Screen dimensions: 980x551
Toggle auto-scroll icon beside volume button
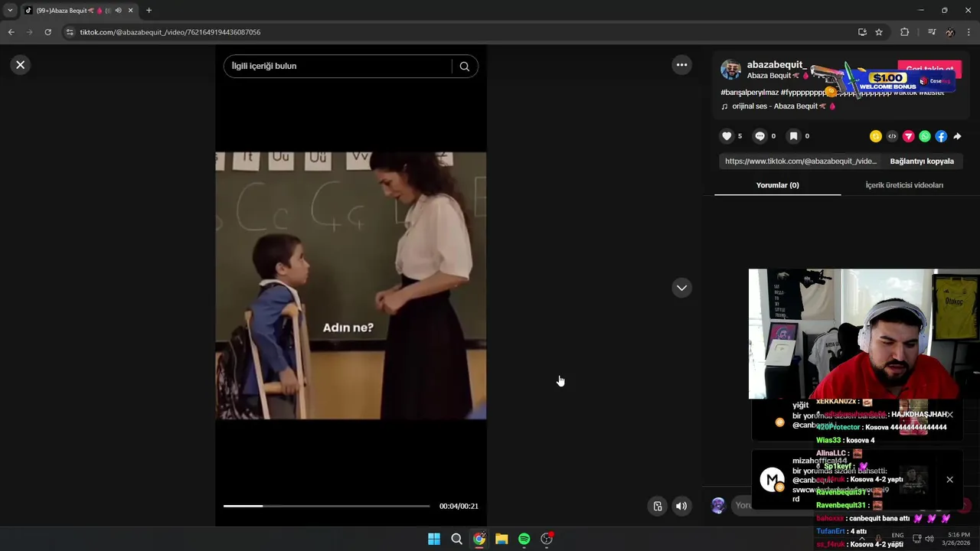[657, 506]
